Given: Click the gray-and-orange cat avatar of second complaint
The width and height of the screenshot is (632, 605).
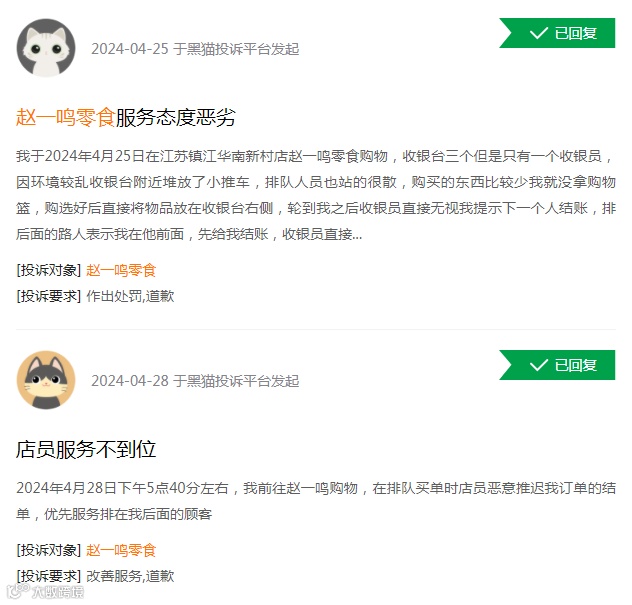Looking at the screenshot, I should pyautogui.click(x=46, y=380).
